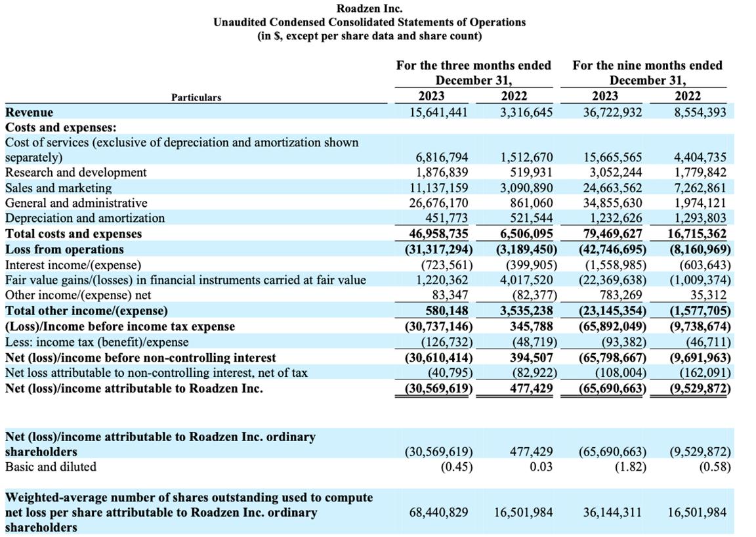This screenshot has height=537, width=756.
Task: Select the "Basic and diluted" row label
Action: pos(51,467)
